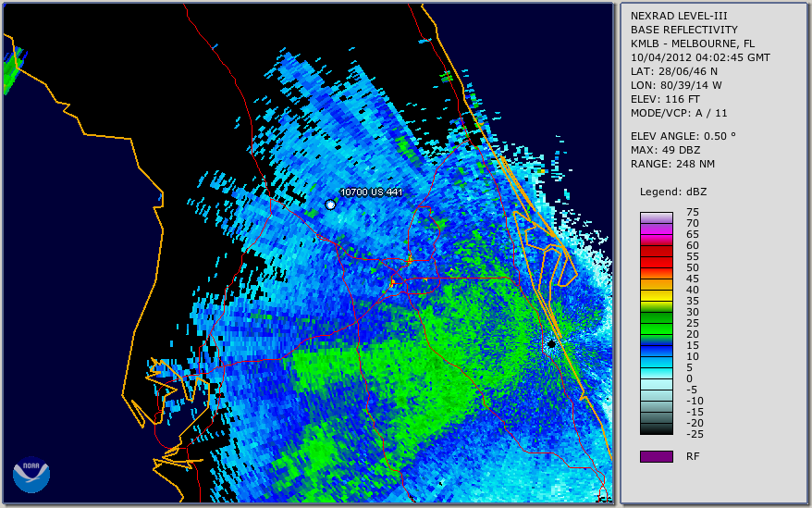Image resolution: width=812 pixels, height=508 pixels.
Task: Click the 'KMLB - MELBOURNE, FL' station text
Action: pos(693,43)
